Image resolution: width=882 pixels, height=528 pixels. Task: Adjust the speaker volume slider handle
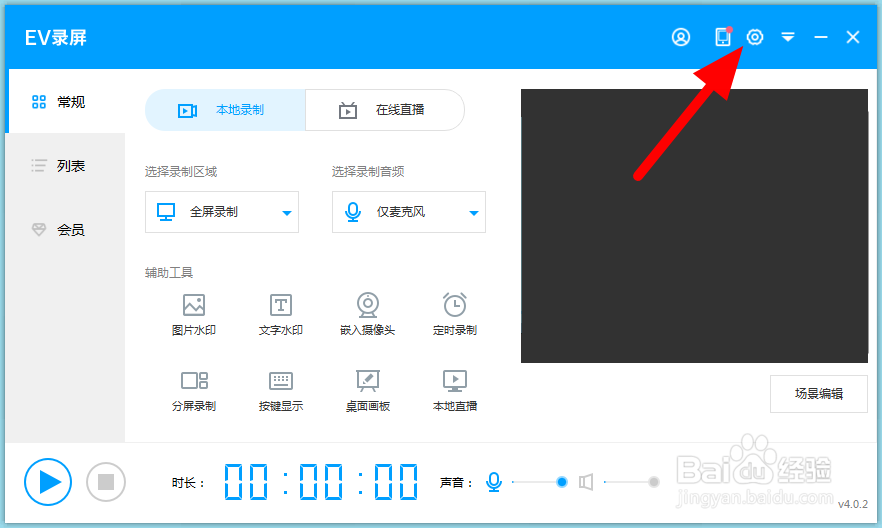click(654, 482)
